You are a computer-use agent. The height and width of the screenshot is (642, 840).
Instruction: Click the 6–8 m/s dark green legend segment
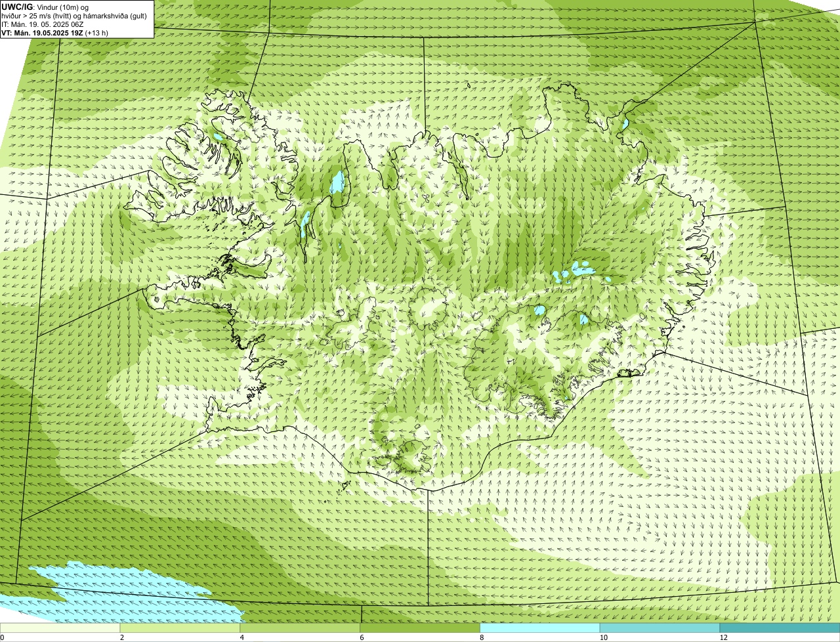(x=421, y=628)
